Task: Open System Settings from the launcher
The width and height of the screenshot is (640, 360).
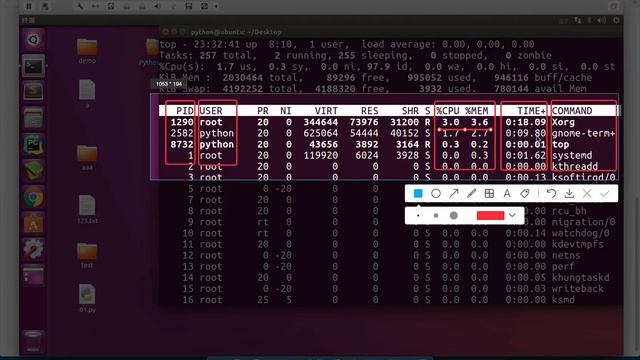Action: coord(33,249)
